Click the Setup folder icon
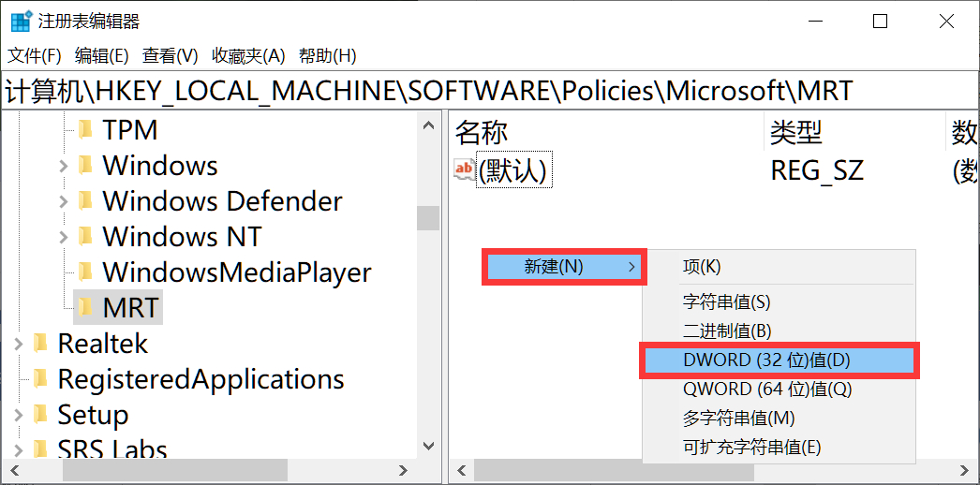The image size is (980, 485). (40, 414)
